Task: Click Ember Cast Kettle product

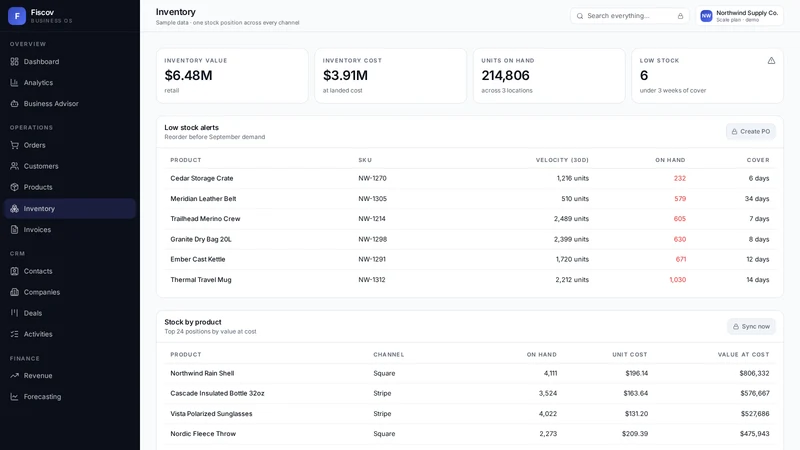Action: (x=197, y=259)
